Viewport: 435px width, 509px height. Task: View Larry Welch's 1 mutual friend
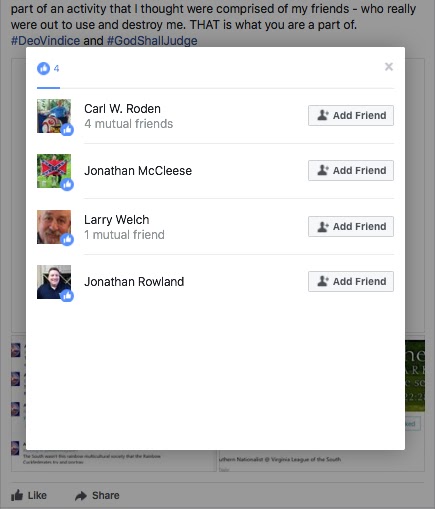click(x=124, y=235)
